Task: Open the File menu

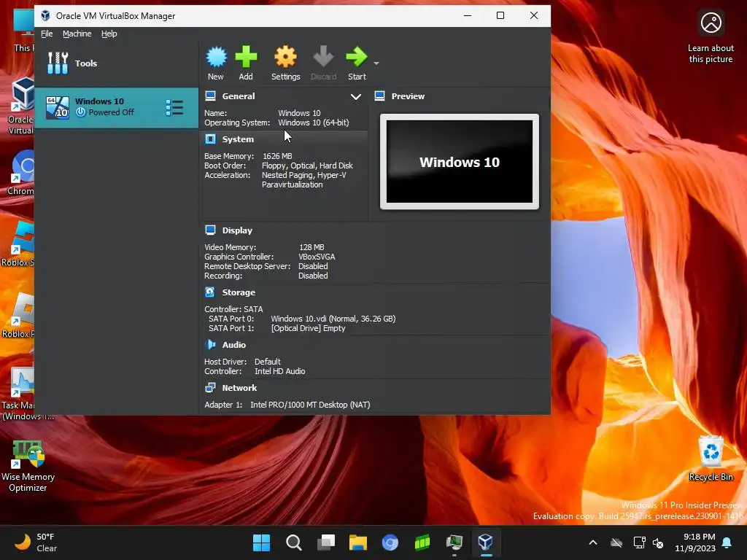Action: click(x=47, y=34)
